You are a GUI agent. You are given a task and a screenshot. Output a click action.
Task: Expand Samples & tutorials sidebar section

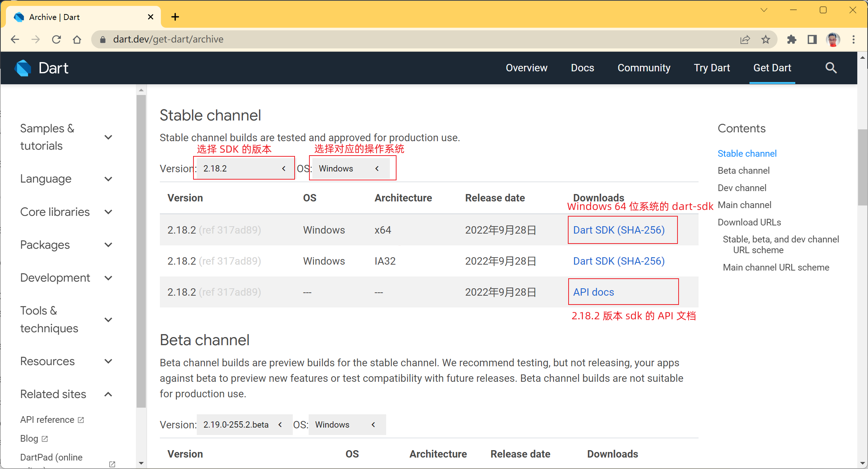pos(108,137)
